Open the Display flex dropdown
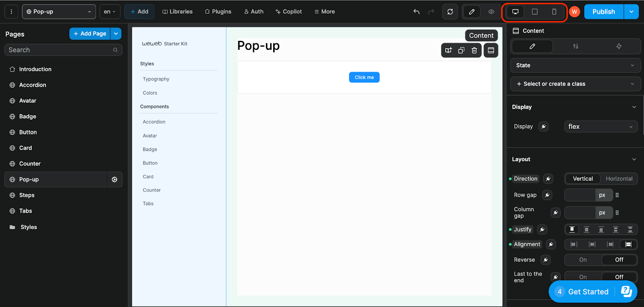Screen dimensions: 644x307 coord(601,126)
